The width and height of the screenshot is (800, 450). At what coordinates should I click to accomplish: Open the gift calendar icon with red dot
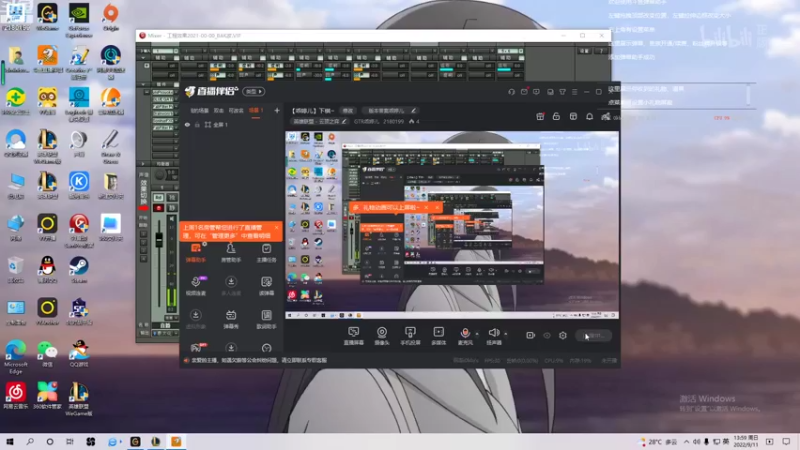pyautogui.click(x=540, y=116)
